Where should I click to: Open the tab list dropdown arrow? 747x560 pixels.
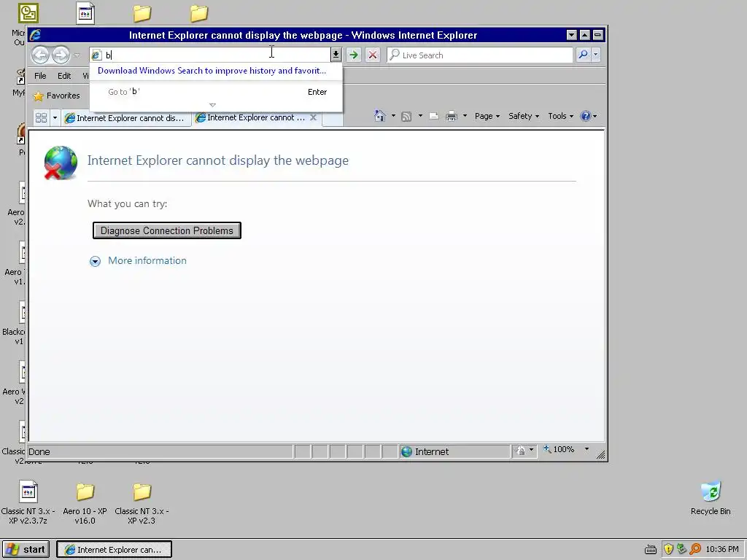coord(55,117)
